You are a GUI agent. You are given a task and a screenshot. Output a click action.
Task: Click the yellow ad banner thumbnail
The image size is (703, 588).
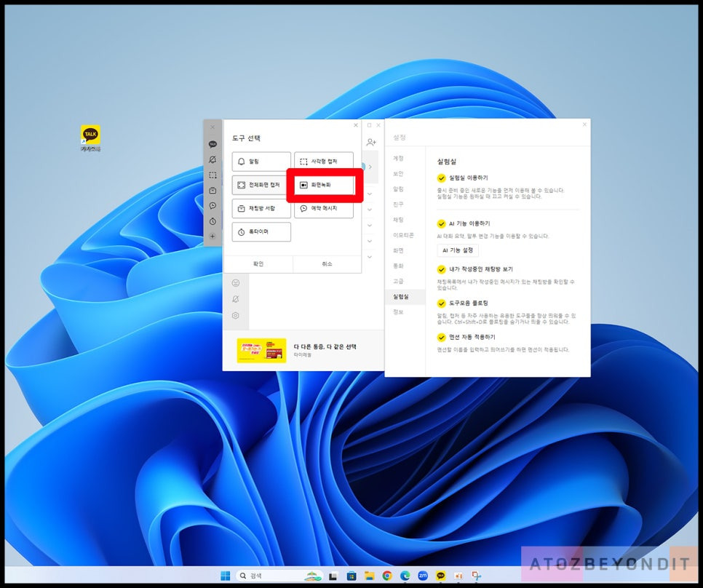(261, 351)
